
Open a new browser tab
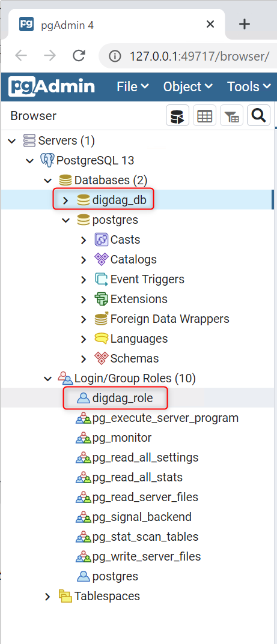245,24
